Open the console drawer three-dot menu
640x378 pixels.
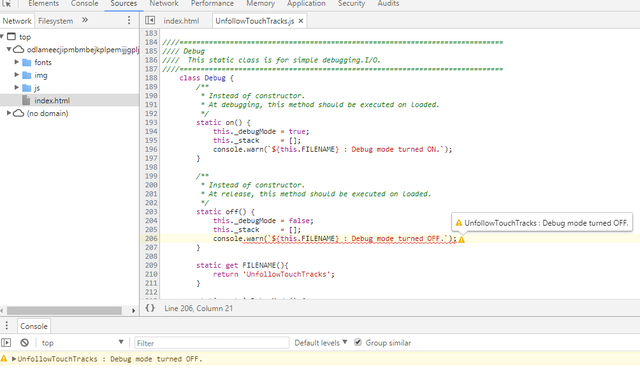tap(7, 325)
